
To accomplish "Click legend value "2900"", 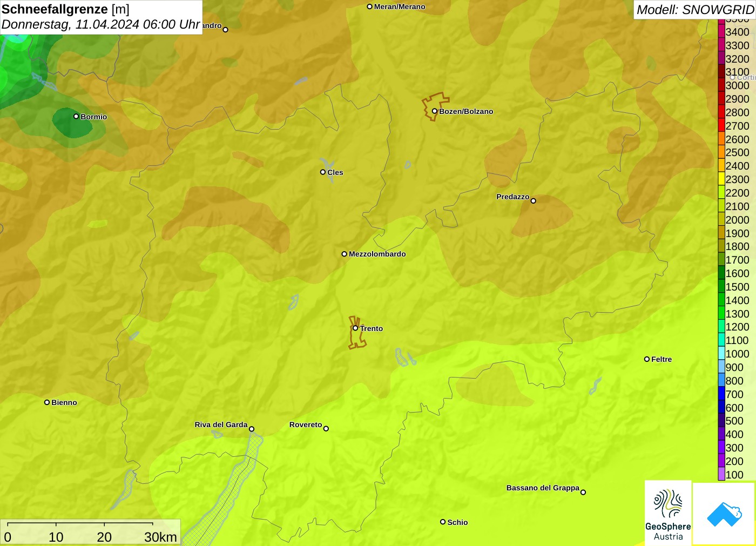I will tap(737, 99).
